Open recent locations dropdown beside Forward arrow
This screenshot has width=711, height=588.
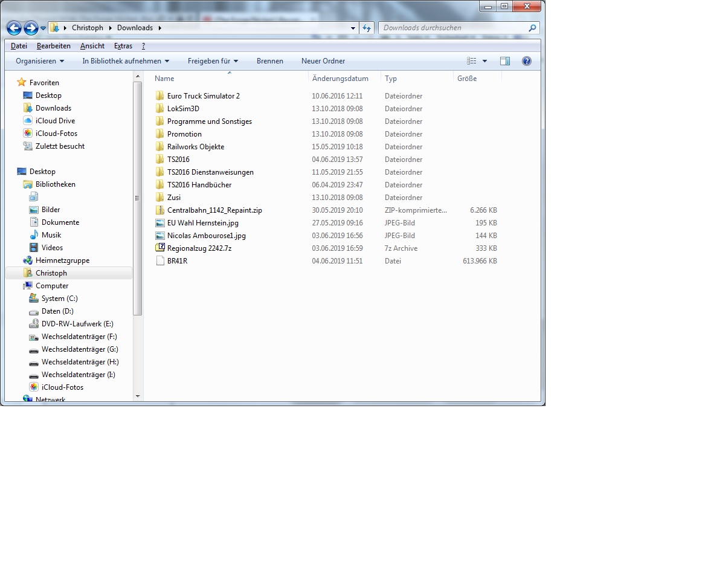point(43,28)
